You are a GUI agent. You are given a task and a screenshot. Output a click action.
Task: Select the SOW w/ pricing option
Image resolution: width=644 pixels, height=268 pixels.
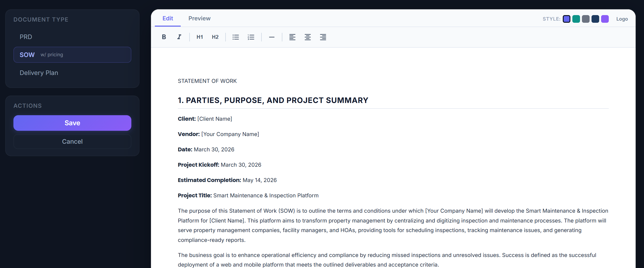pyautogui.click(x=72, y=55)
